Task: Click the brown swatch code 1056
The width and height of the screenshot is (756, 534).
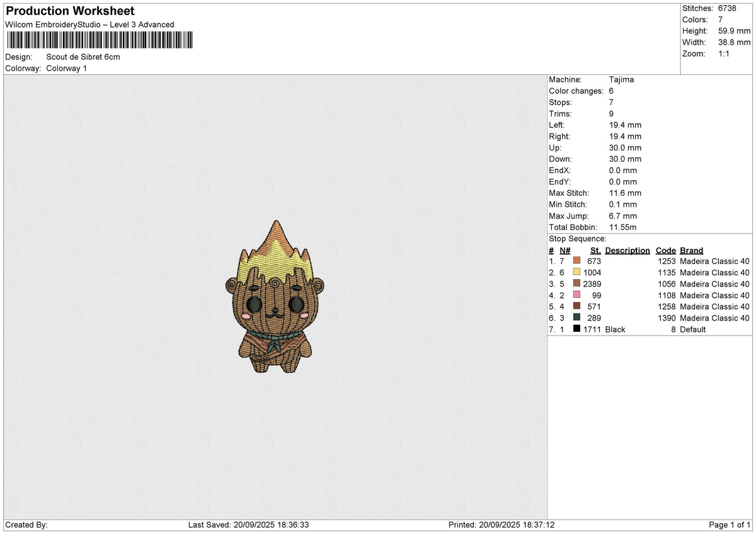Action: coord(576,283)
